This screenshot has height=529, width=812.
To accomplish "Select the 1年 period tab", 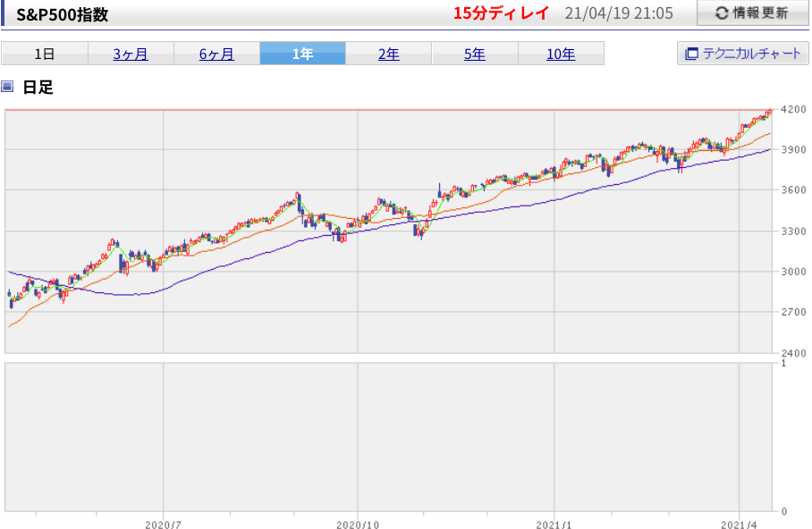I will point(302,54).
